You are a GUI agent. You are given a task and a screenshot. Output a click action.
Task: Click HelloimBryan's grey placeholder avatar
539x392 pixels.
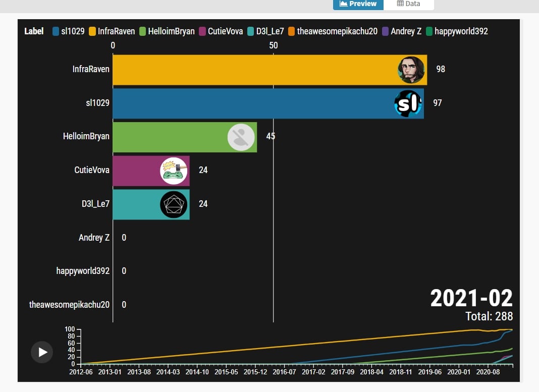(x=241, y=137)
